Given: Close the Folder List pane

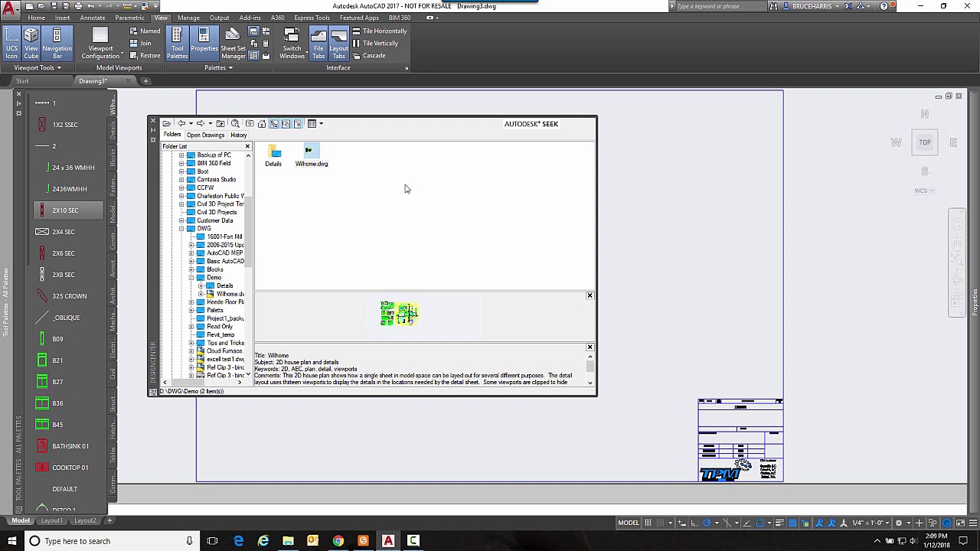Looking at the screenshot, I should 247,146.
